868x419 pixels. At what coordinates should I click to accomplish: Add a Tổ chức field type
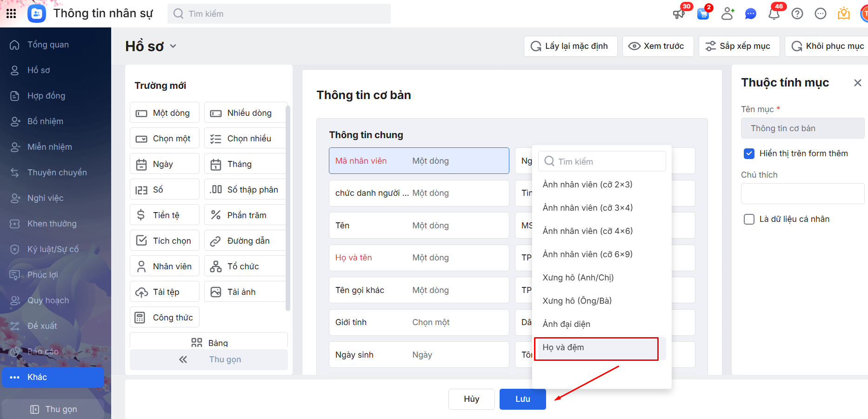tap(245, 266)
